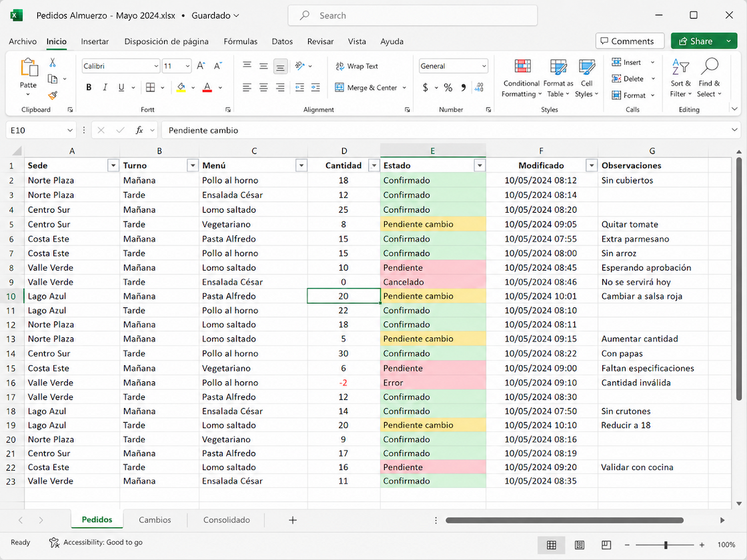Screen dimensions: 747x560
Task: Apply the red font color
Action: (x=207, y=87)
